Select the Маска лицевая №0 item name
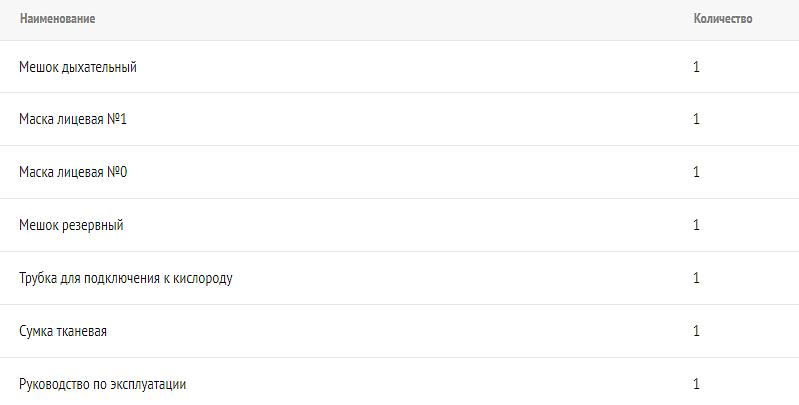 coord(73,172)
